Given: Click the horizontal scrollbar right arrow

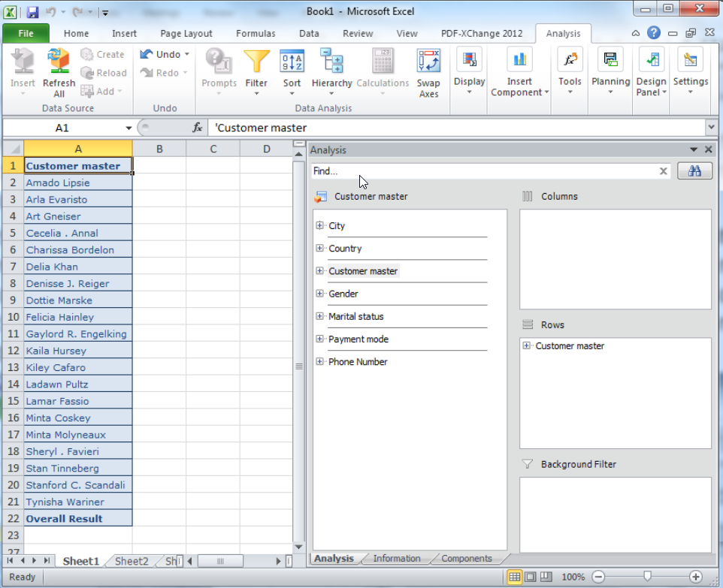Looking at the screenshot, I should [278, 561].
